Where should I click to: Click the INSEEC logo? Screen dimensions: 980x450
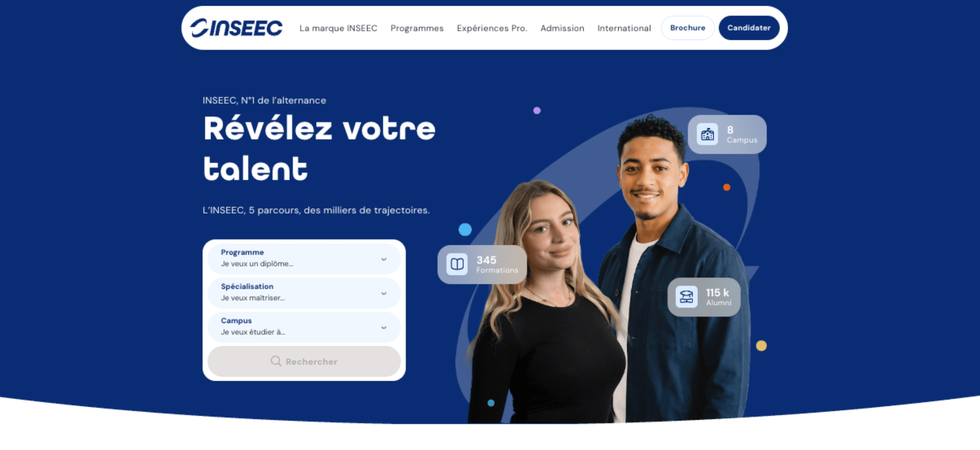click(236, 28)
